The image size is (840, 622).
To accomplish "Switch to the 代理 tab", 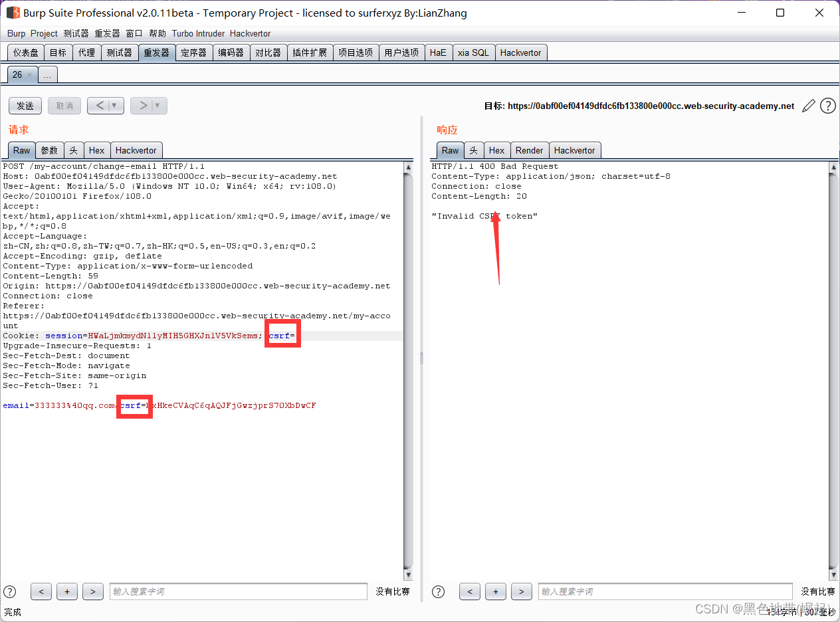I will coord(86,52).
